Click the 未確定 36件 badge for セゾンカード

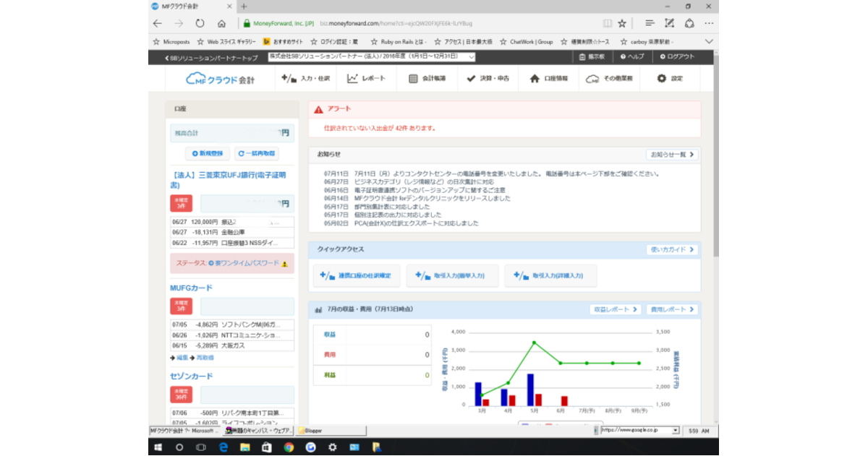pyautogui.click(x=181, y=395)
